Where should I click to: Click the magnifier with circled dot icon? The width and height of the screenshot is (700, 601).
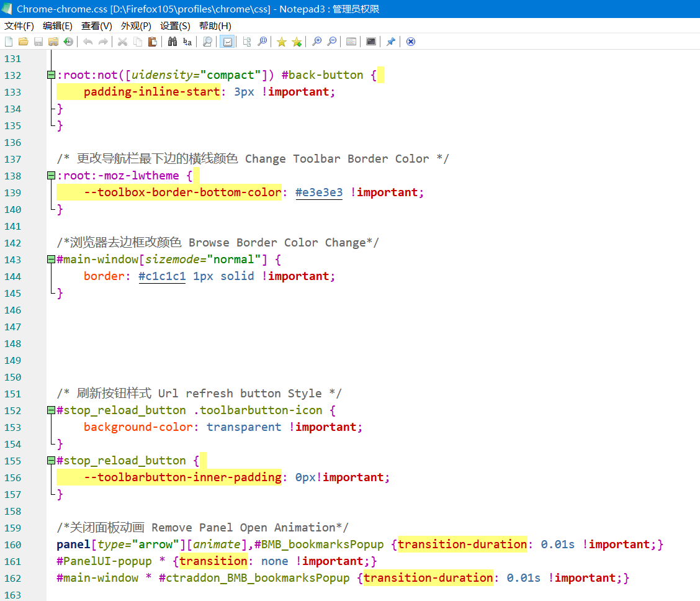tap(262, 42)
